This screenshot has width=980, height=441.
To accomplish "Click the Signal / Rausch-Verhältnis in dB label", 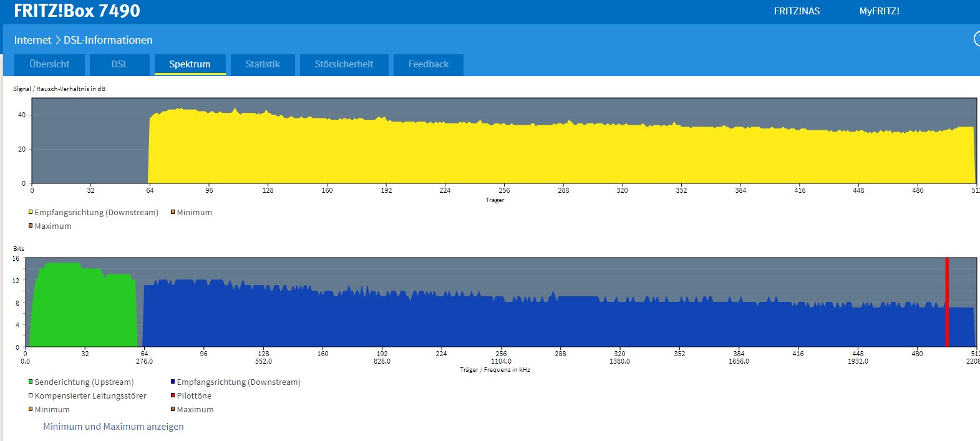I will (59, 89).
